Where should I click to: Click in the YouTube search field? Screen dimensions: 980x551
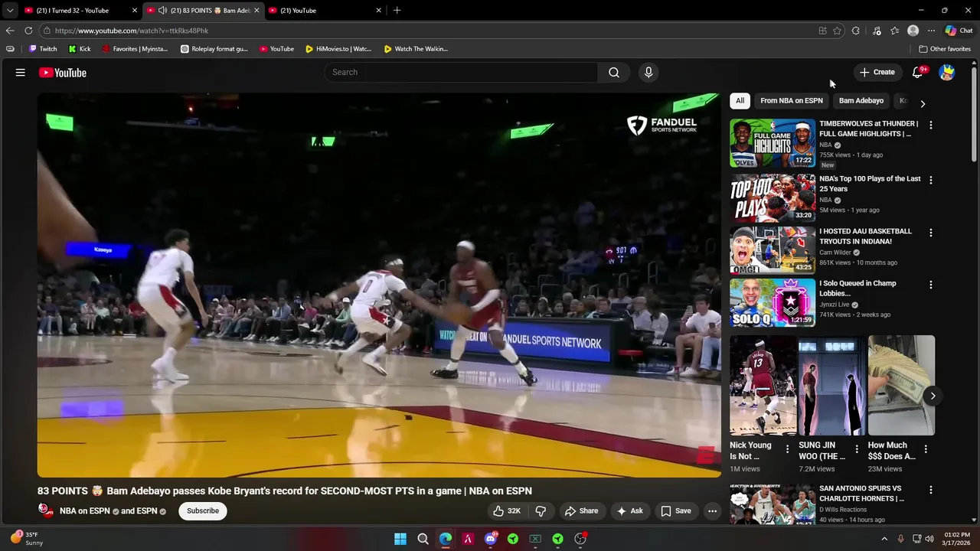tap(462, 72)
